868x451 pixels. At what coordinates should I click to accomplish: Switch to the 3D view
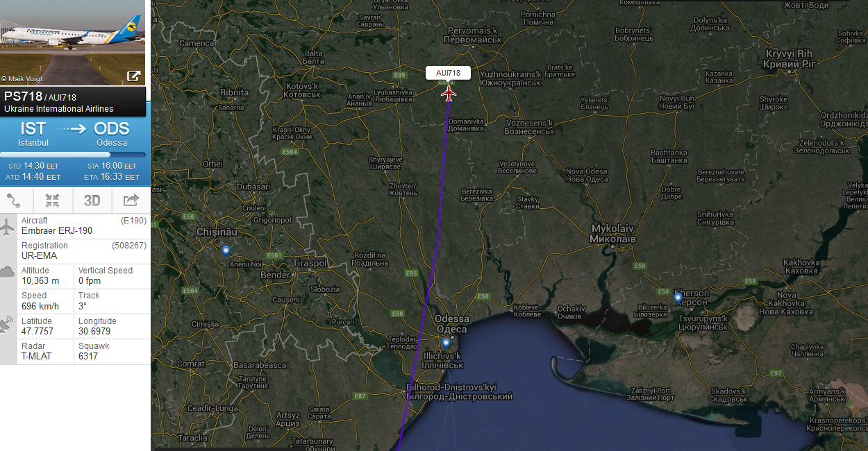tap(92, 201)
